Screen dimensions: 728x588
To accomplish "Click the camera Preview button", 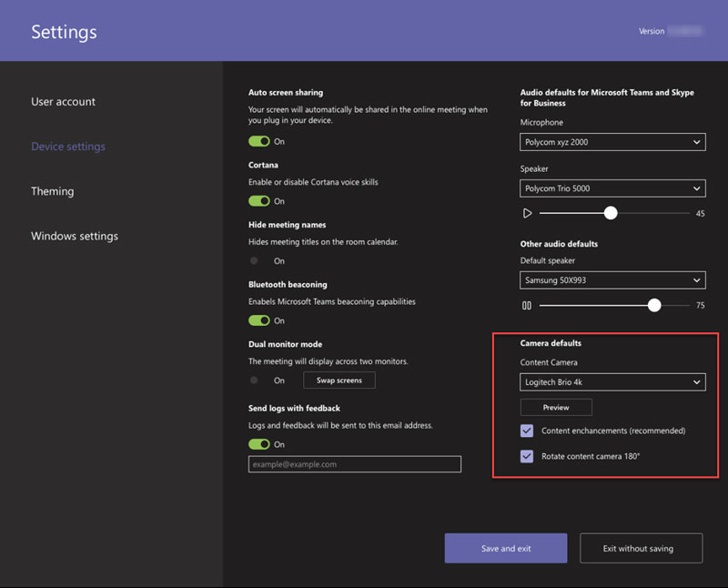I will (x=556, y=407).
